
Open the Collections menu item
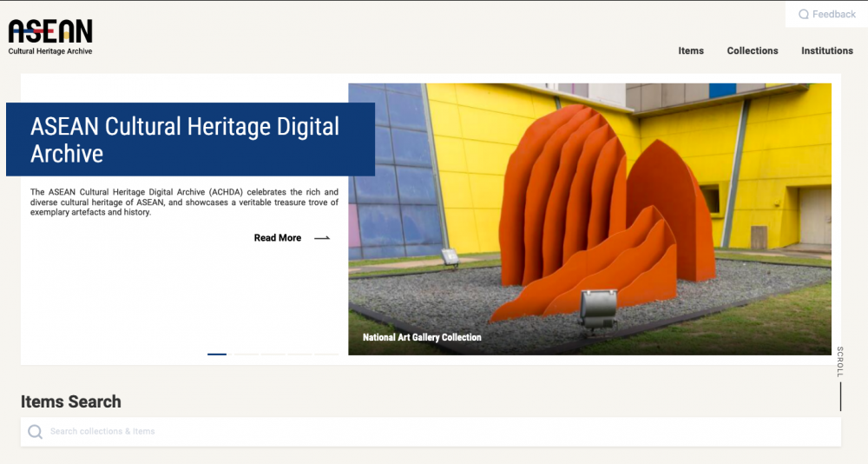753,50
